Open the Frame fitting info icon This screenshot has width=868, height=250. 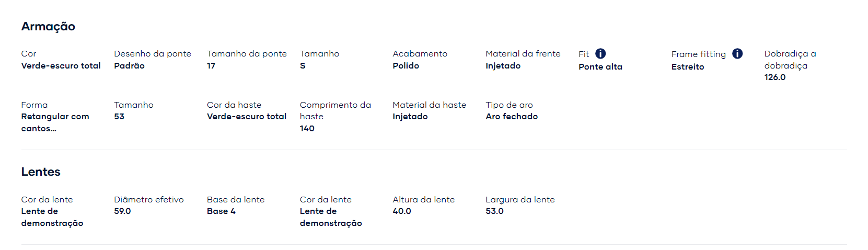737,54
